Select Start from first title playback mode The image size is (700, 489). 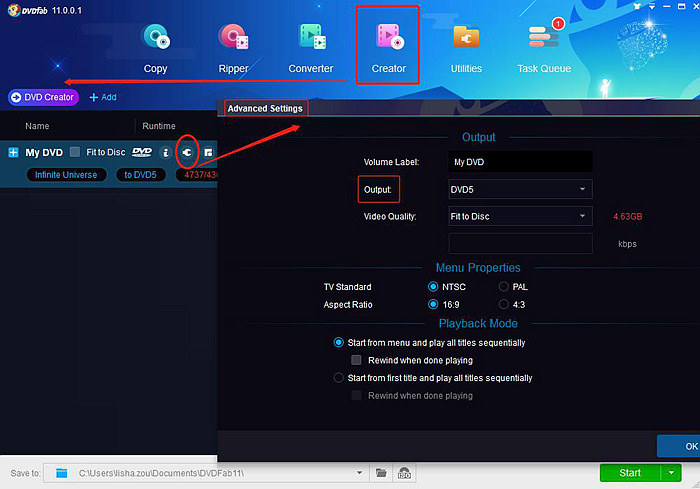coord(338,378)
